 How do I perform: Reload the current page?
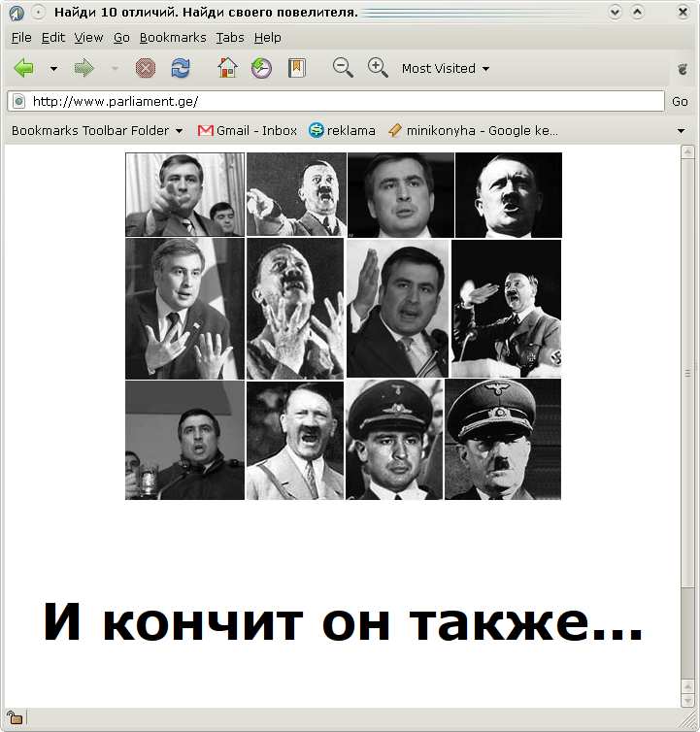pos(180,68)
